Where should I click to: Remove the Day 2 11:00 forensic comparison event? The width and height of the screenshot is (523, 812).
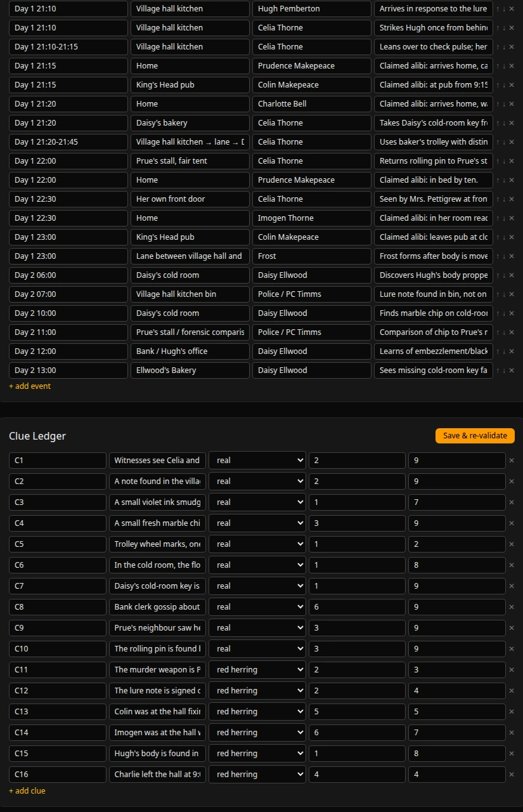coord(512,332)
